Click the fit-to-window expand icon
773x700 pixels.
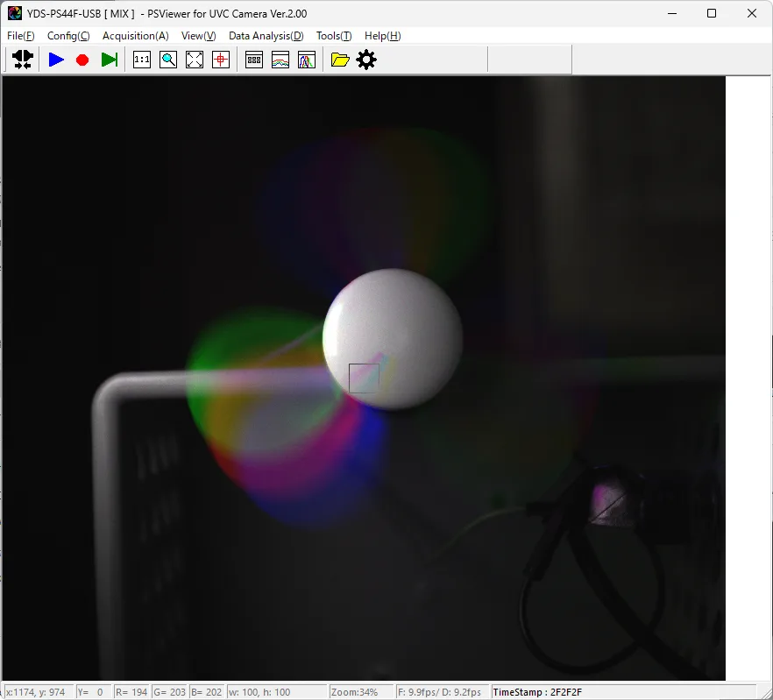click(195, 60)
